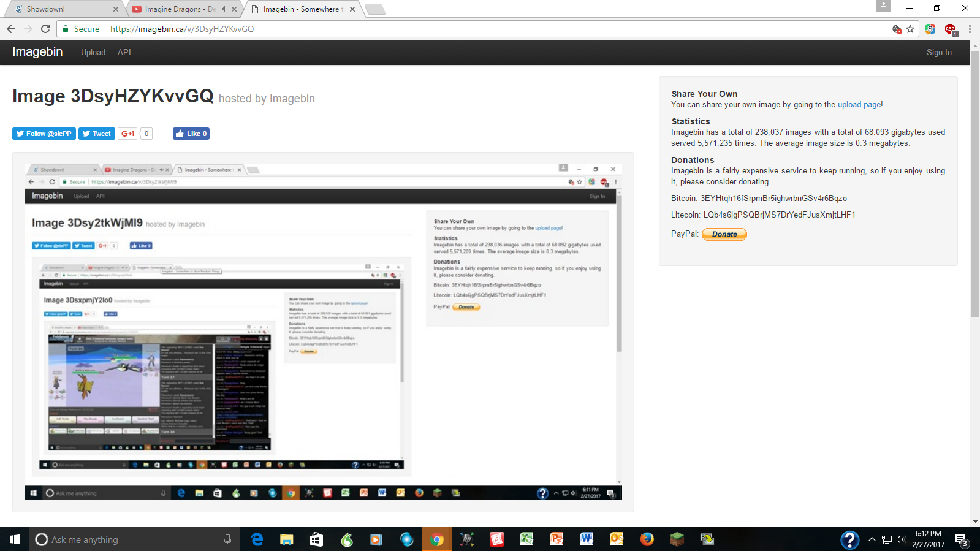Click Sign In in the navbar
The image size is (980, 551).
[x=939, y=53]
